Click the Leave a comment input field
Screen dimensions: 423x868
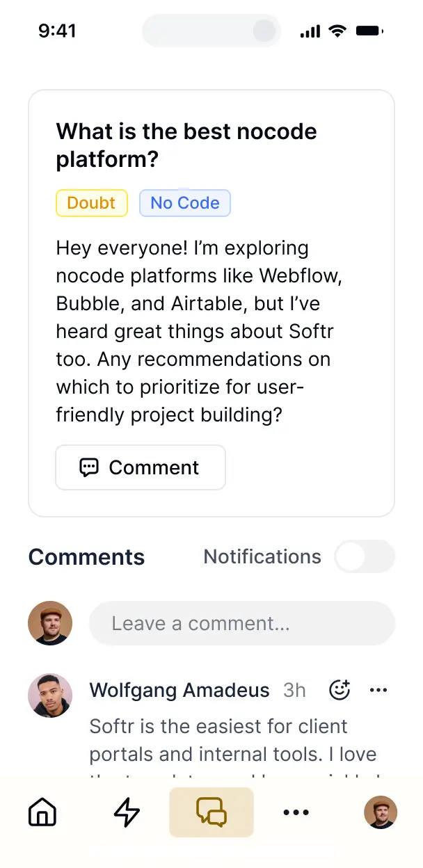coord(241,623)
